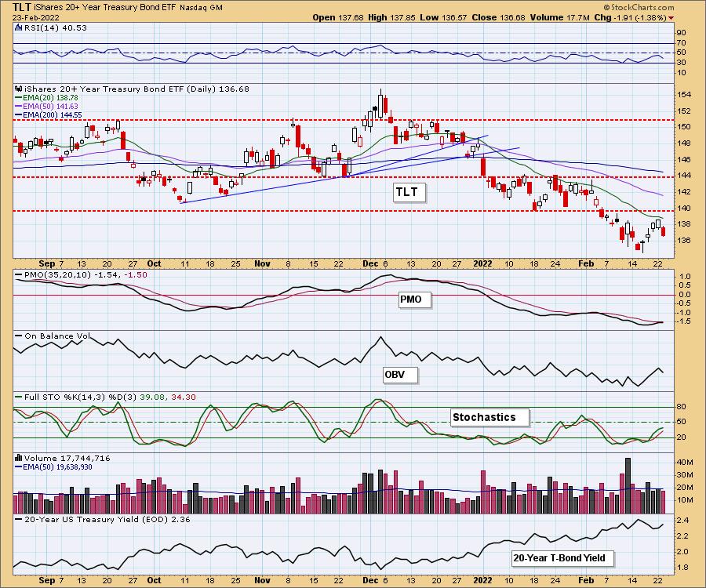This screenshot has width=706, height=588.
Task: Click the Feb label on the bottom date axis
Action: point(586,580)
